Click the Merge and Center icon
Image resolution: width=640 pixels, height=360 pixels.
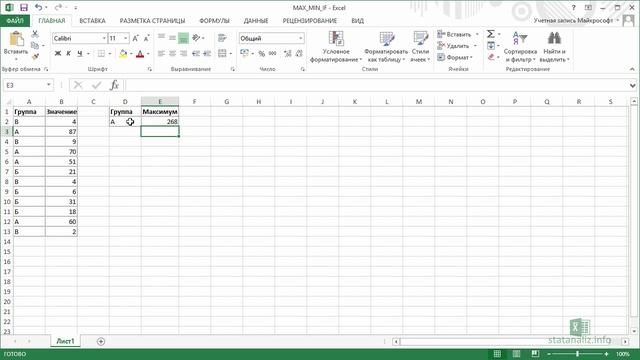(x=222, y=53)
